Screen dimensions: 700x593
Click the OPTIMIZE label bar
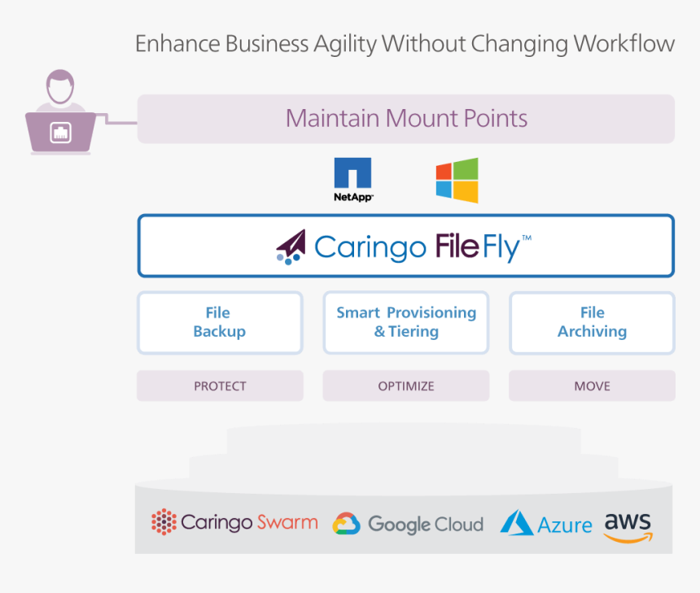pos(406,386)
